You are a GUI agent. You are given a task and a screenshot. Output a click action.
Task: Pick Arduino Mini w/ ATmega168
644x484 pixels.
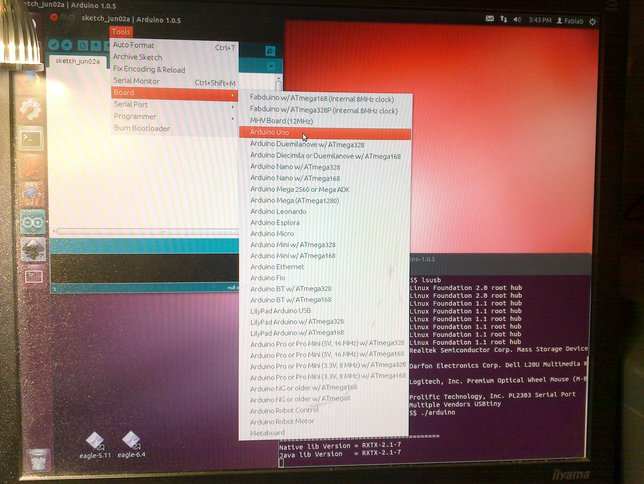pos(324,256)
